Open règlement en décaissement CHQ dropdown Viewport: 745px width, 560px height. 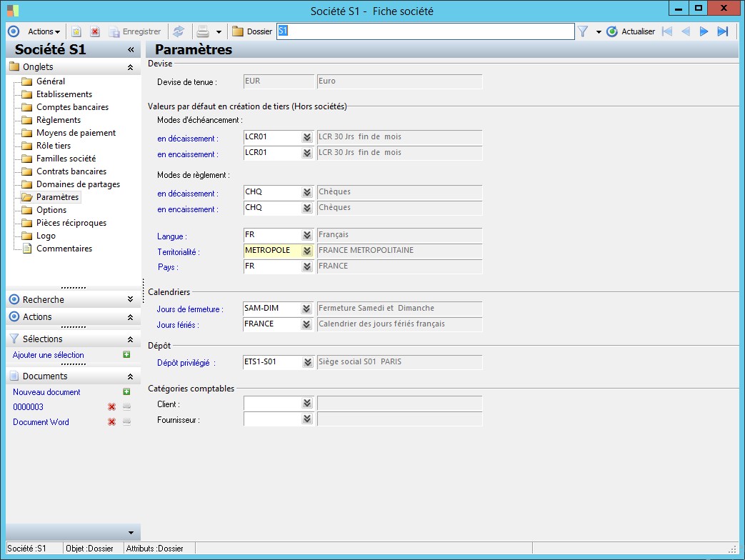point(307,192)
